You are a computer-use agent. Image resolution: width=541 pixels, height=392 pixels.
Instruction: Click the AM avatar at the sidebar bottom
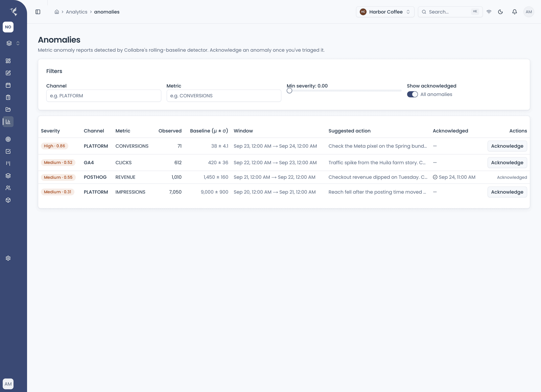(x=8, y=384)
